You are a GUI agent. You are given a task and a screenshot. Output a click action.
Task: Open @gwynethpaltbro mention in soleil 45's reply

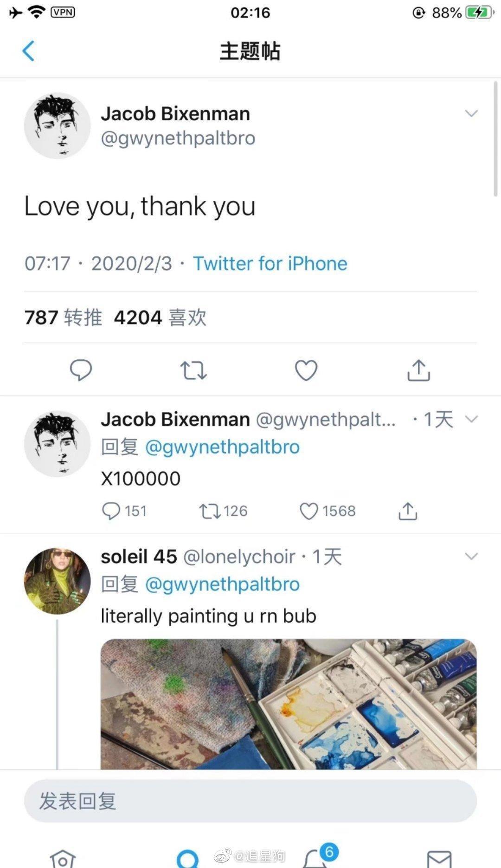pyautogui.click(x=222, y=584)
